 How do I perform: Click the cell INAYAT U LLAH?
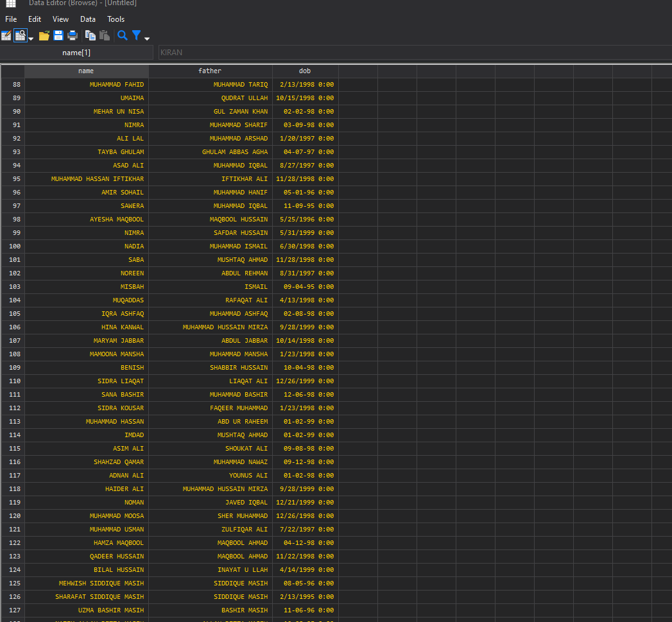(x=211, y=570)
